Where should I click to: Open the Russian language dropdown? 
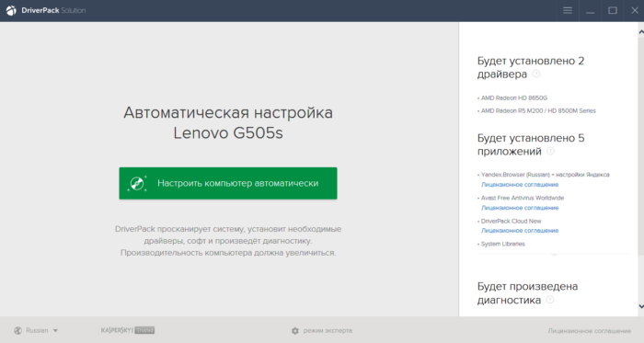[36, 330]
